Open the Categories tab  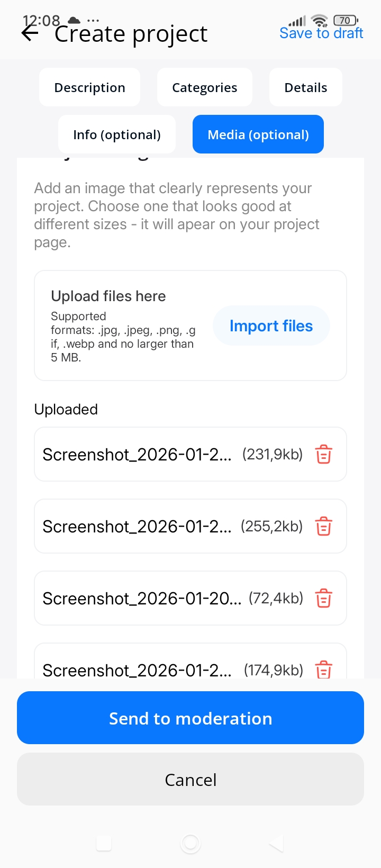pyautogui.click(x=204, y=87)
